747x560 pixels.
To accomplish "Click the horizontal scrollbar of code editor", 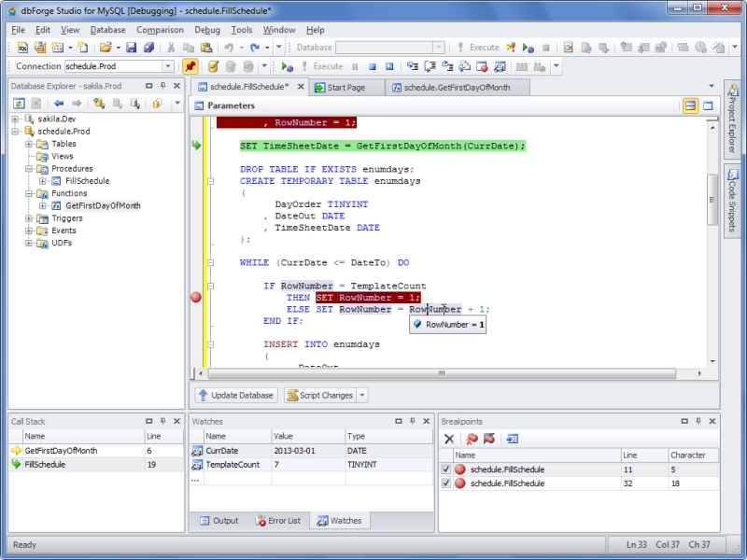I will pos(442,373).
